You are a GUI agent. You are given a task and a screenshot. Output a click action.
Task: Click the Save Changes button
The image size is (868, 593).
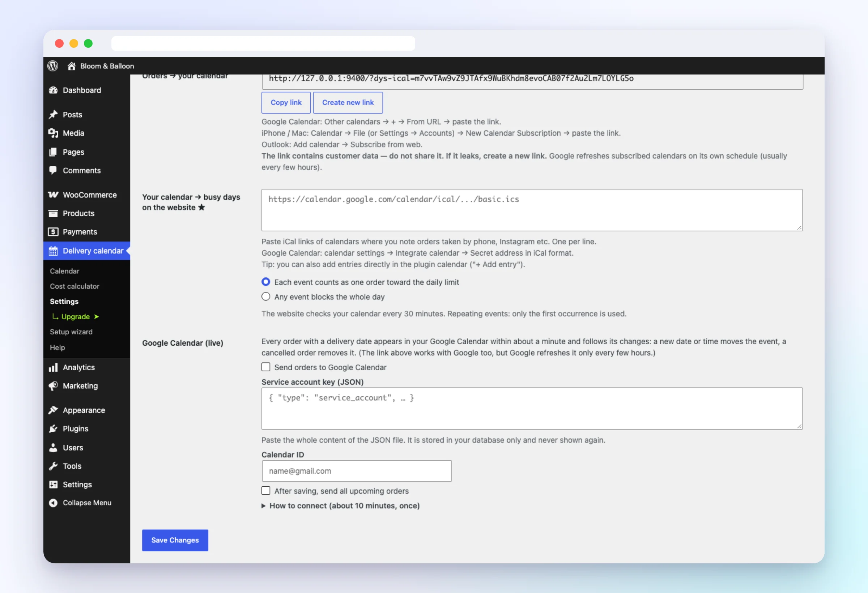click(x=175, y=540)
